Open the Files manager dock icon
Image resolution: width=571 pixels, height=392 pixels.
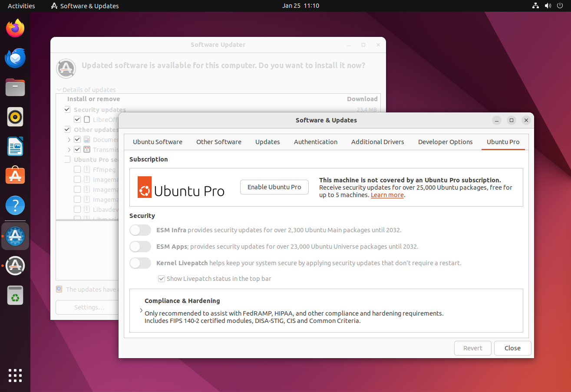15,87
